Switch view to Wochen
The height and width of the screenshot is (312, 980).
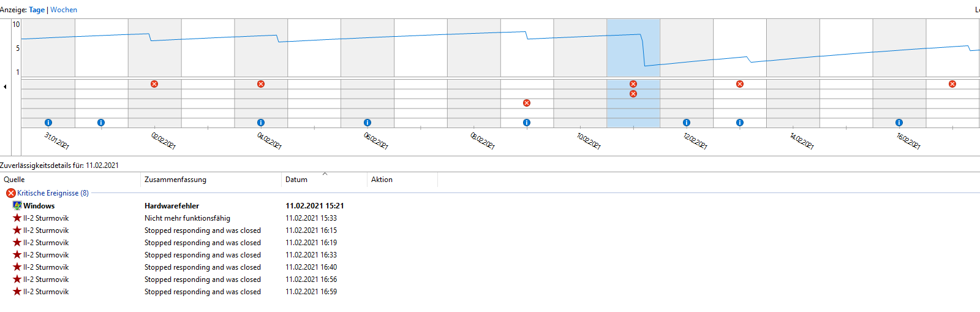(64, 10)
